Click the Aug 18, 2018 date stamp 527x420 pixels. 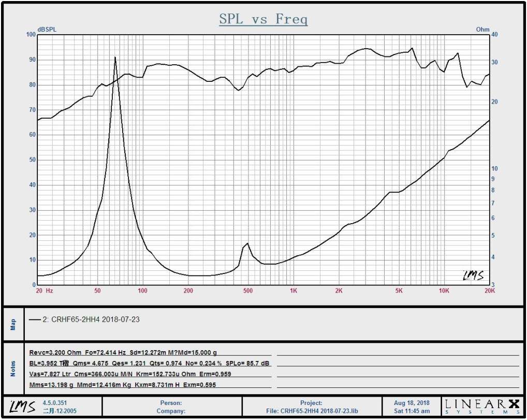pyautogui.click(x=413, y=403)
